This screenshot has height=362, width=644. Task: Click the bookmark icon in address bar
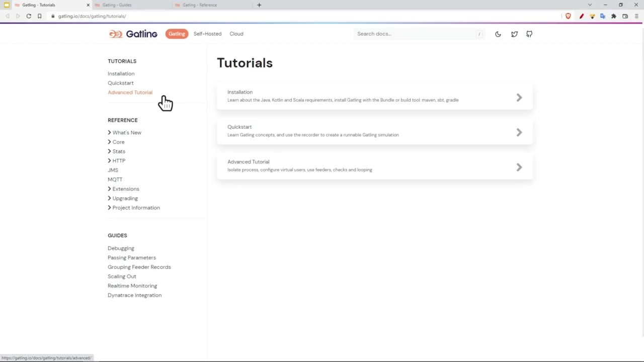point(39,16)
